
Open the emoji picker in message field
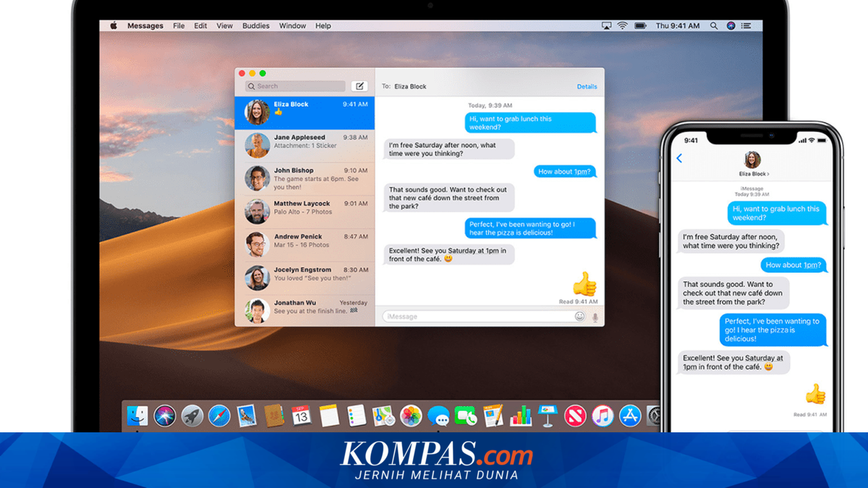pos(579,317)
